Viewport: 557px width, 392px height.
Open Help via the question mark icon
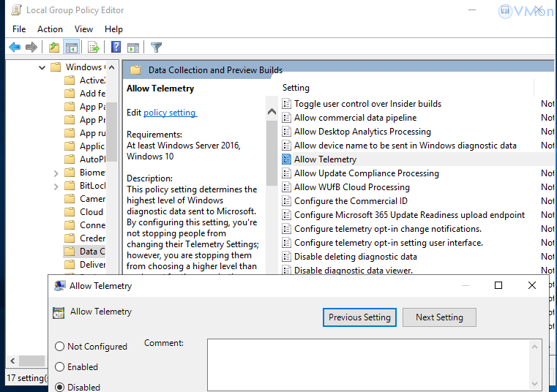click(116, 48)
